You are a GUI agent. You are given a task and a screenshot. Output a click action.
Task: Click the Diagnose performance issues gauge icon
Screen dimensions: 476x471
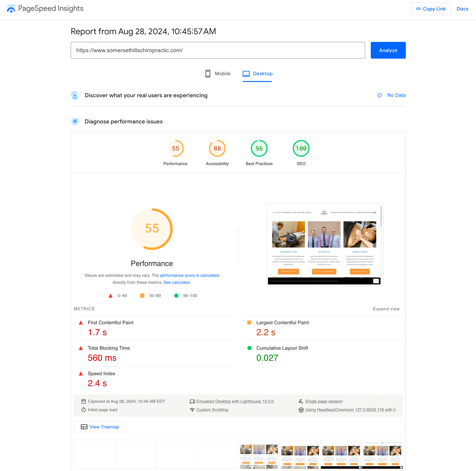(75, 121)
